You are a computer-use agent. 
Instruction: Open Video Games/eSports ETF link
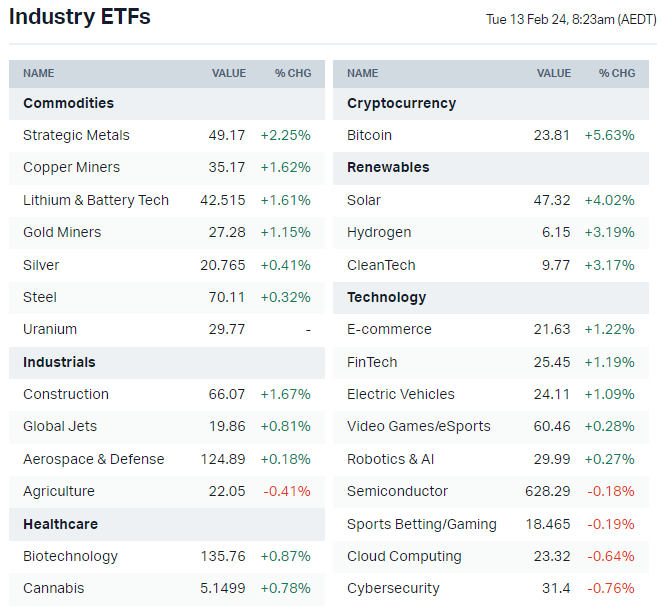pyautogui.click(x=419, y=426)
